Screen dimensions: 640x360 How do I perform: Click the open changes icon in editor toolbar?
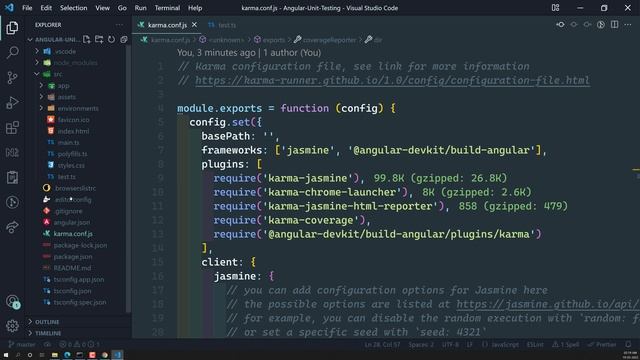pos(560,24)
